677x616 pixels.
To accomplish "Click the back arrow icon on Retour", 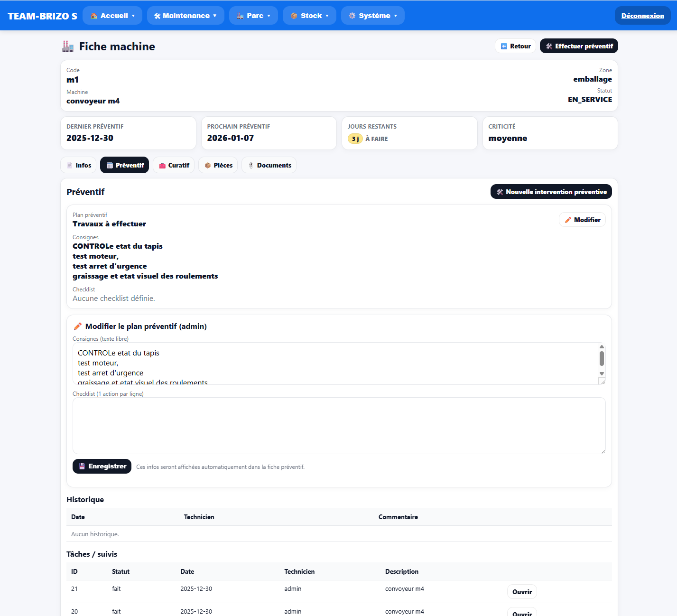I will pos(504,46).
